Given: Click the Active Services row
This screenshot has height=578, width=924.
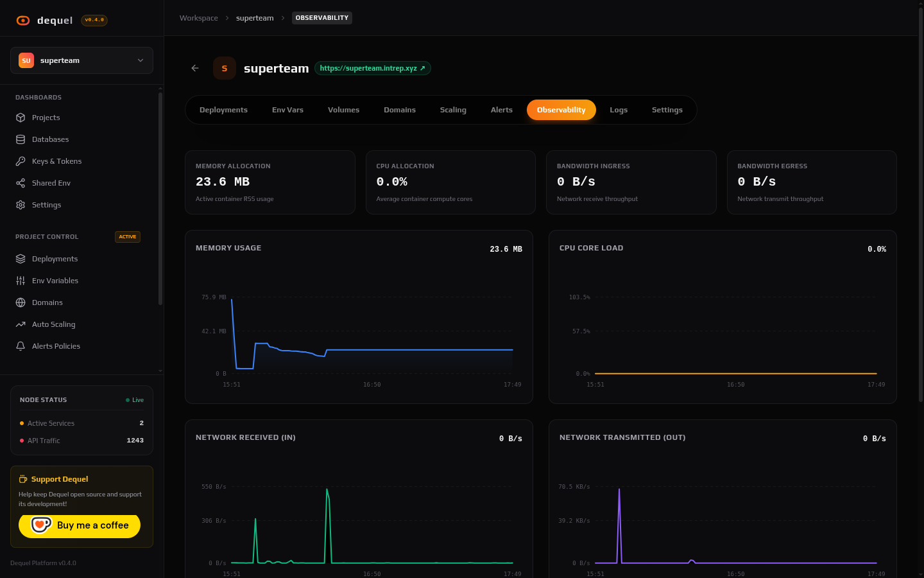Looking at the screenshot, I should [x=81, y=423].
